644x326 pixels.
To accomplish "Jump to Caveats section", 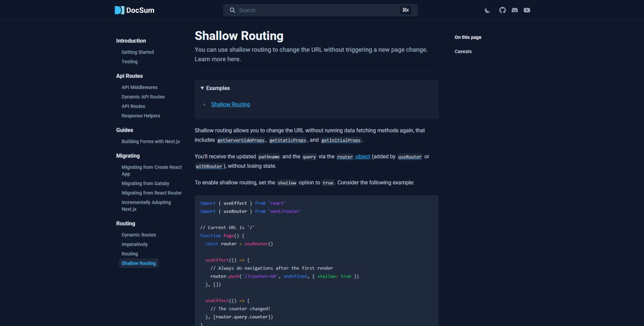I will (463, 51).
